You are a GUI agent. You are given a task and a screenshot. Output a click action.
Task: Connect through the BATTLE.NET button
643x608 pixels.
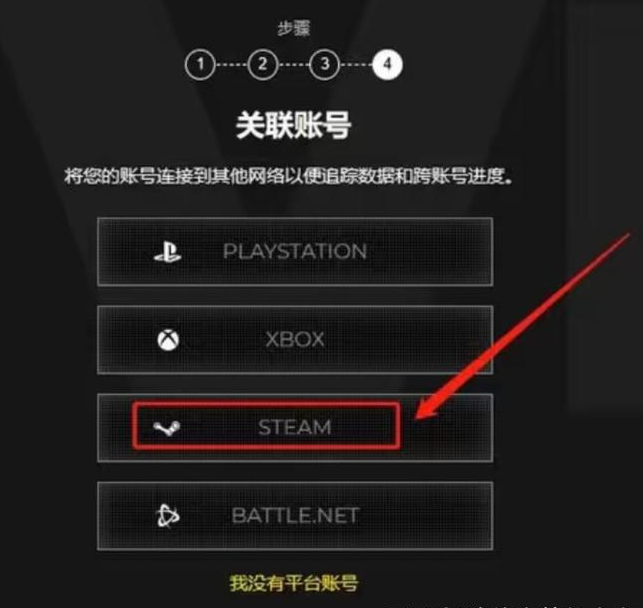coord(295,516)
